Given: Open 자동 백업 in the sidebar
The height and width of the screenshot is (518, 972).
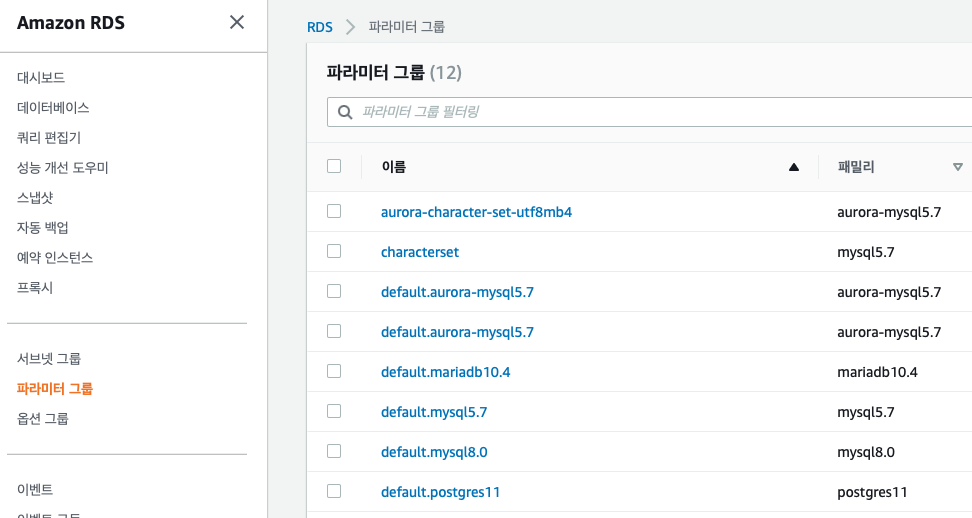Looking at the screenshot, I should click(x=43, y=227).
